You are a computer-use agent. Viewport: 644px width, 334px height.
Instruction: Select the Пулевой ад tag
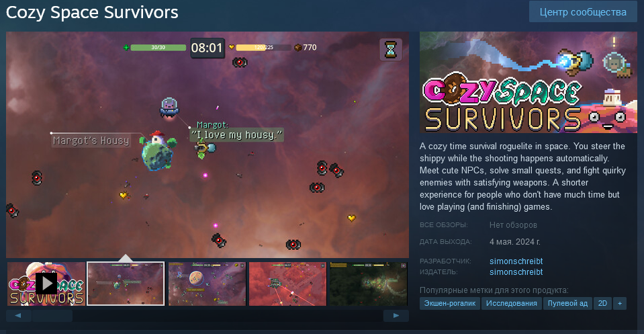[567, 303]
